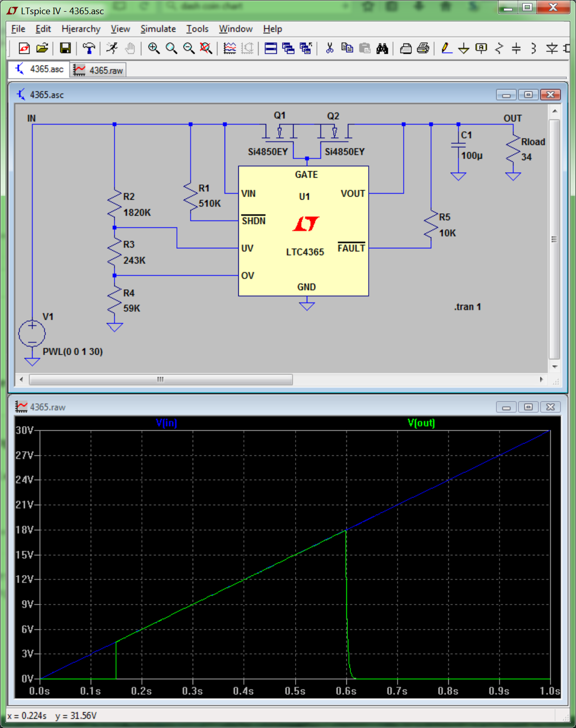This screenshot has height=728, width=576.
Task: Select the Draw Wire pencil tool
Action: pos(446,48)
